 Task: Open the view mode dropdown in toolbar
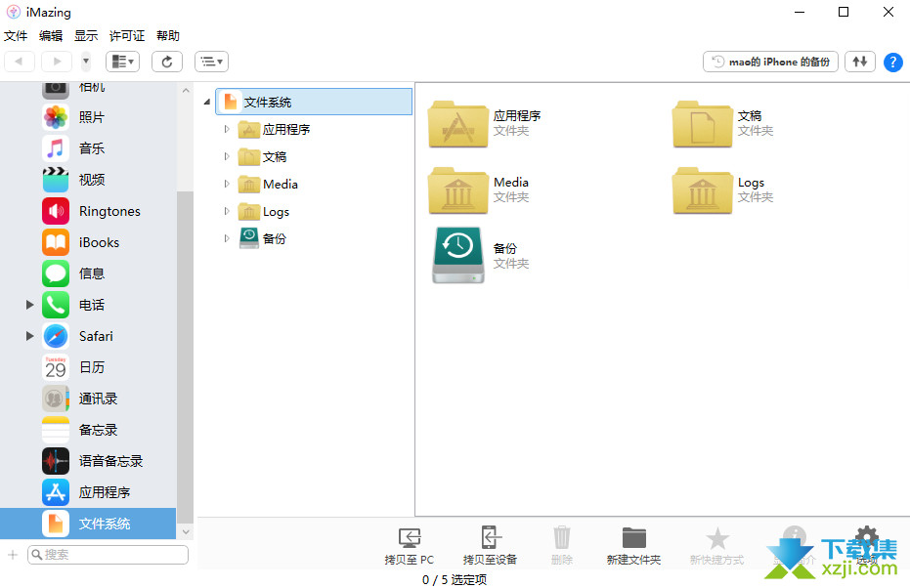122,62
